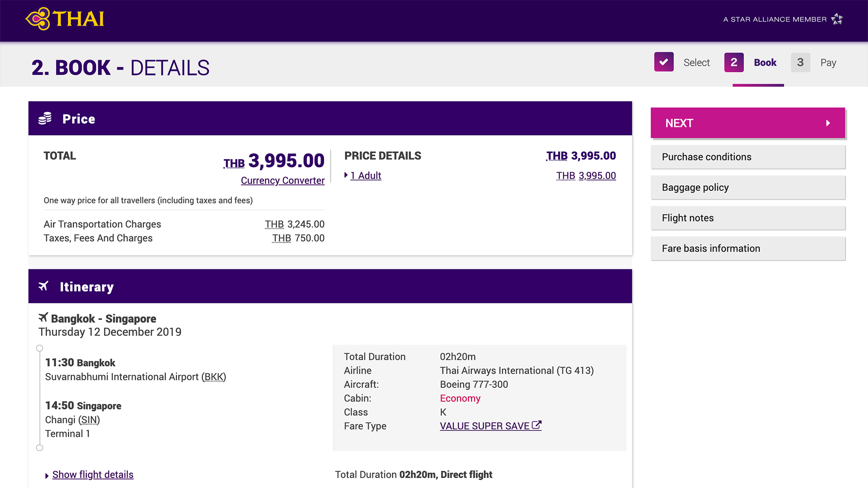Click the Itinerary section header bar
The height and width of the screenshot is (488, 868).
[x=330, y=286]
